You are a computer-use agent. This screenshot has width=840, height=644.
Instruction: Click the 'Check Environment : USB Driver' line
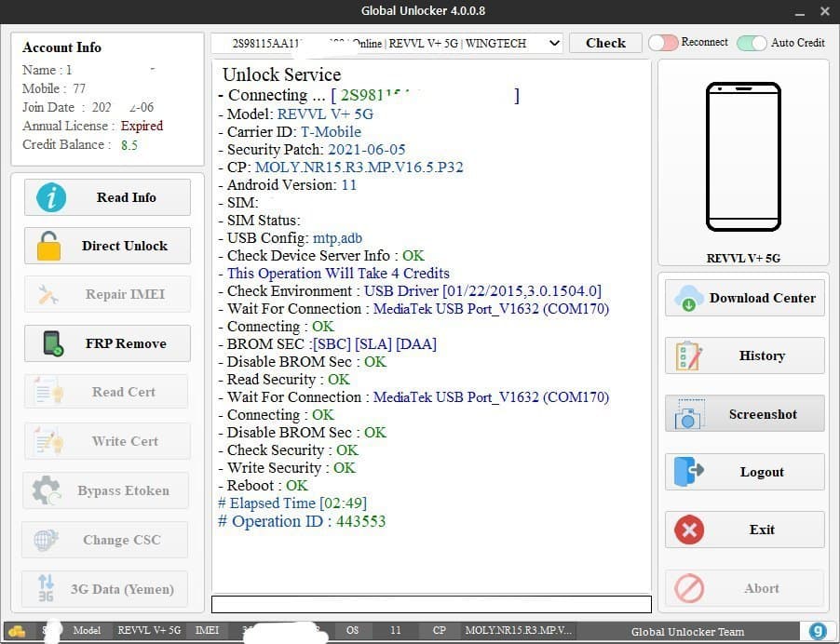coord(410,291)
